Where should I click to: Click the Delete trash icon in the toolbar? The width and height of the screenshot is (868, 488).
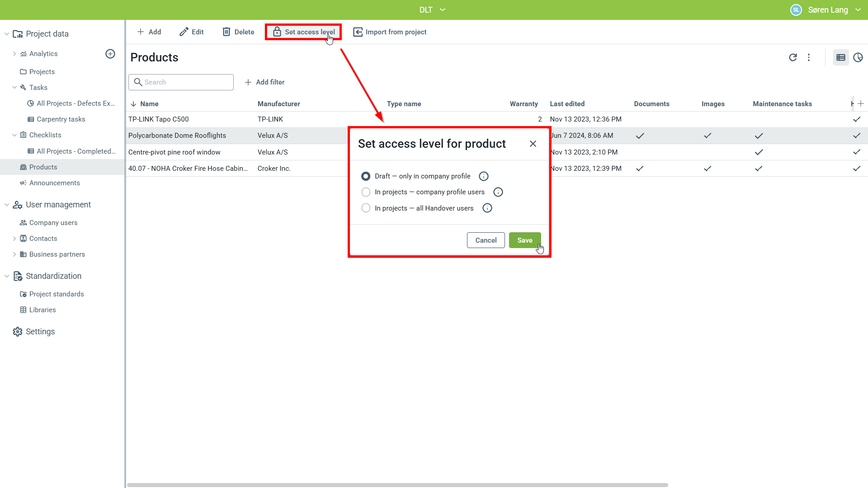[x=226, y=32]
